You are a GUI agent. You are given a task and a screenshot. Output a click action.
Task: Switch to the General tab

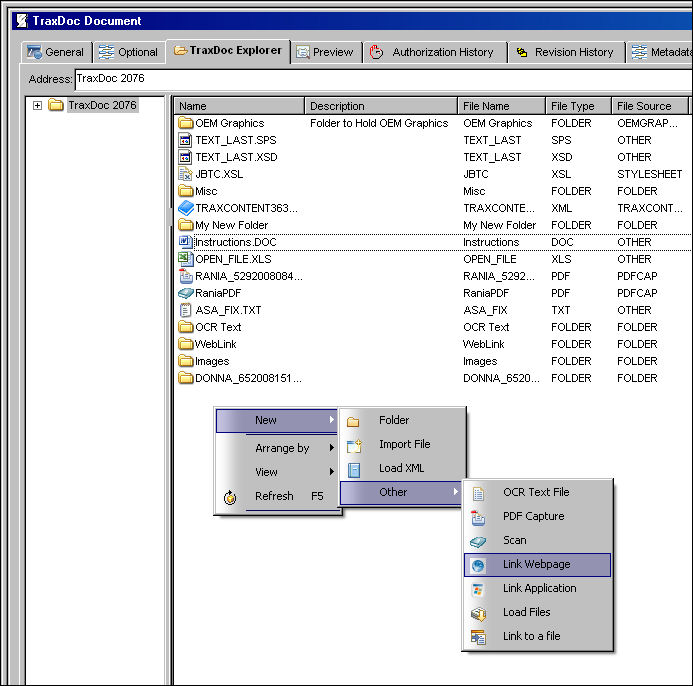pos(57,52)
